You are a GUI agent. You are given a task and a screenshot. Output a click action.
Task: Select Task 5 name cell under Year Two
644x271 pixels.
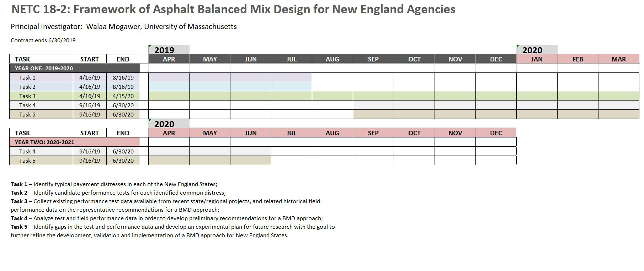point(41,161)
